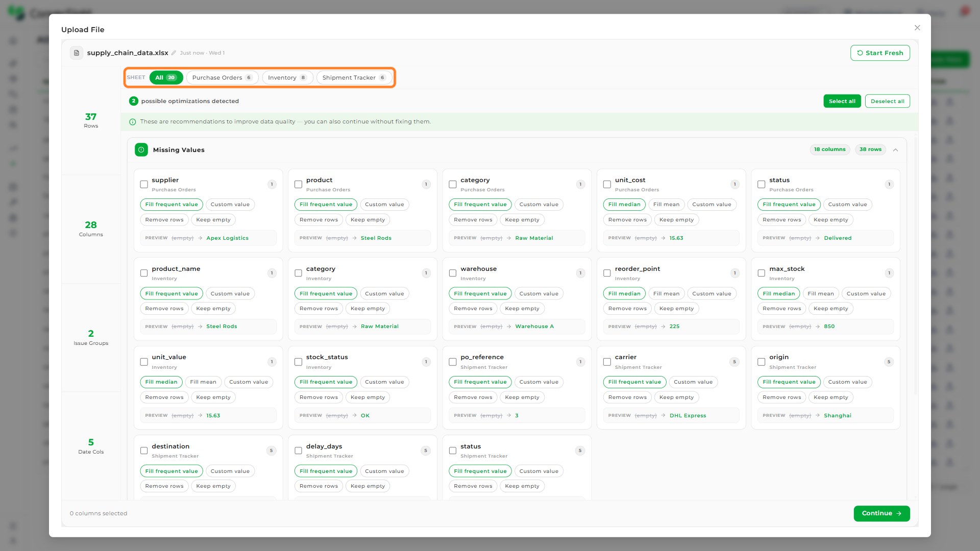Screen dimensions: 980x551
Task: Check the max_stock column checkbox
Action: pos(761,273)
